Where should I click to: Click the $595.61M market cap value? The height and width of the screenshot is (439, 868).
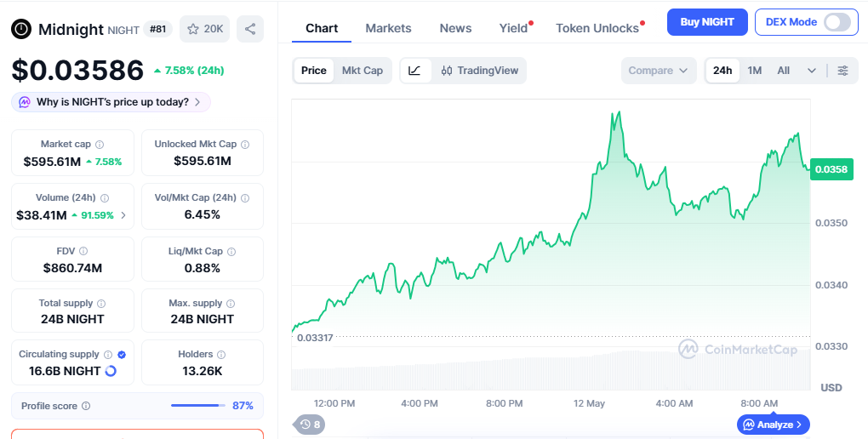point(51,162)
